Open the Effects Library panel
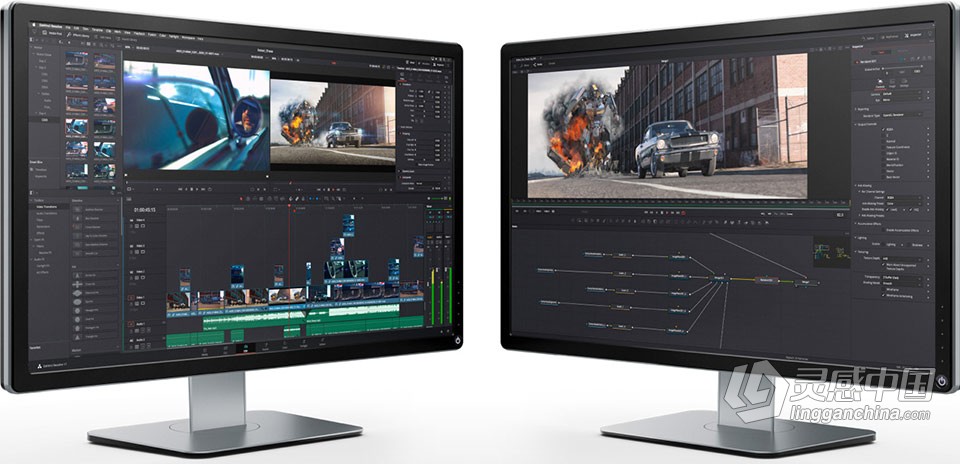The image size is (960, 464). (x=78, y=35)
